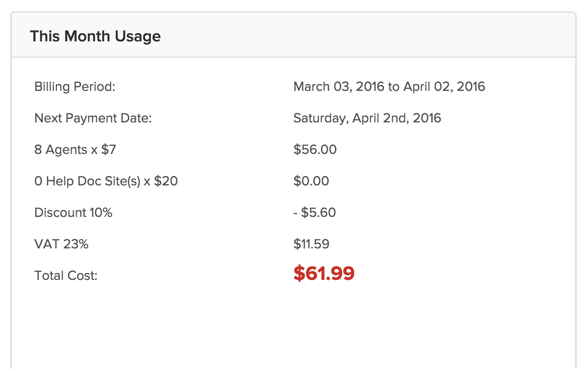Click the $56.00 agents amount
Screen dimensions: 588x369
pos(315,149)
